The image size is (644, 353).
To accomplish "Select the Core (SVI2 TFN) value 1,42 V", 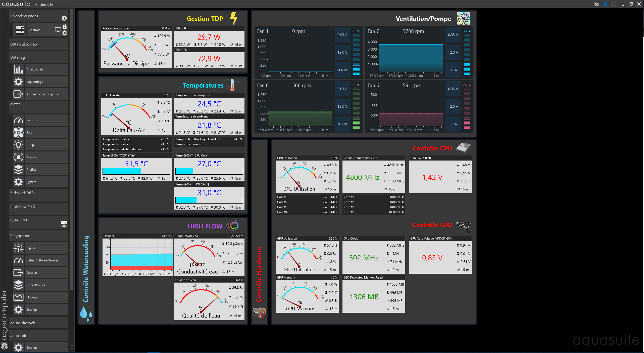I will [x=432, y=177].
